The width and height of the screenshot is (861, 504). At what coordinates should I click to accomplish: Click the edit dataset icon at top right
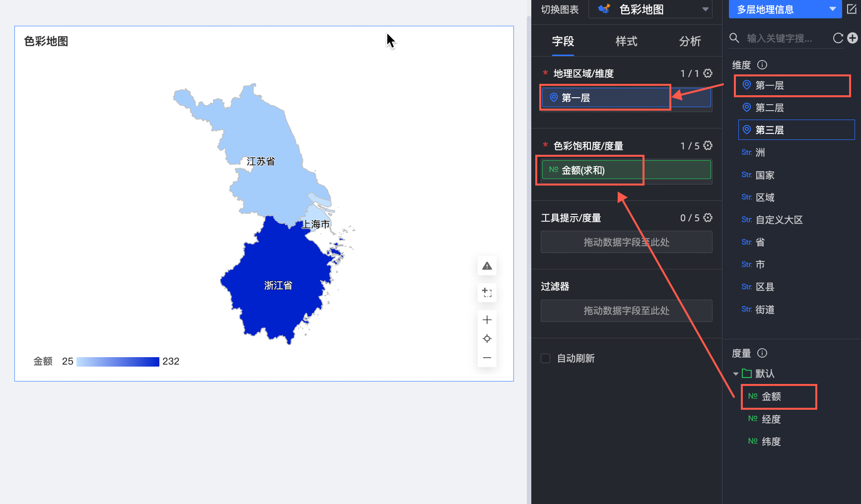click(x=852, y=9)
